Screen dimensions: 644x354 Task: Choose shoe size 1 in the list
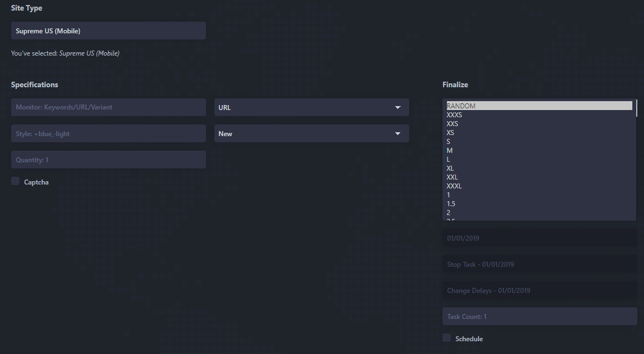click(x=539, y=195)
